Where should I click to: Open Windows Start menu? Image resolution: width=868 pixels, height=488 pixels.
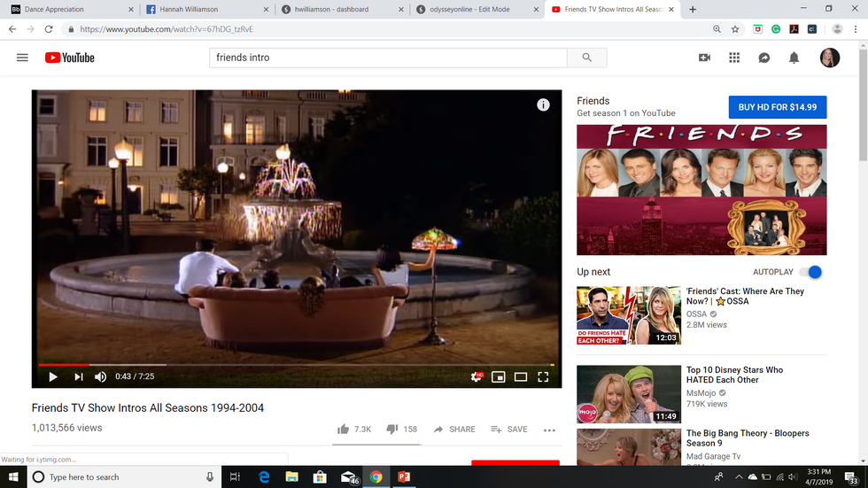(13, 477)
